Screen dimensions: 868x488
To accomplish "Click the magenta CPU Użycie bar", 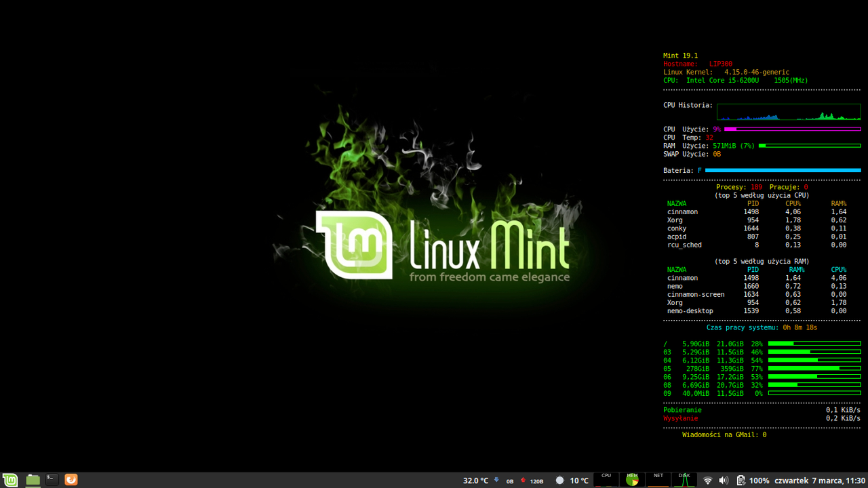I will click(792, 129).
